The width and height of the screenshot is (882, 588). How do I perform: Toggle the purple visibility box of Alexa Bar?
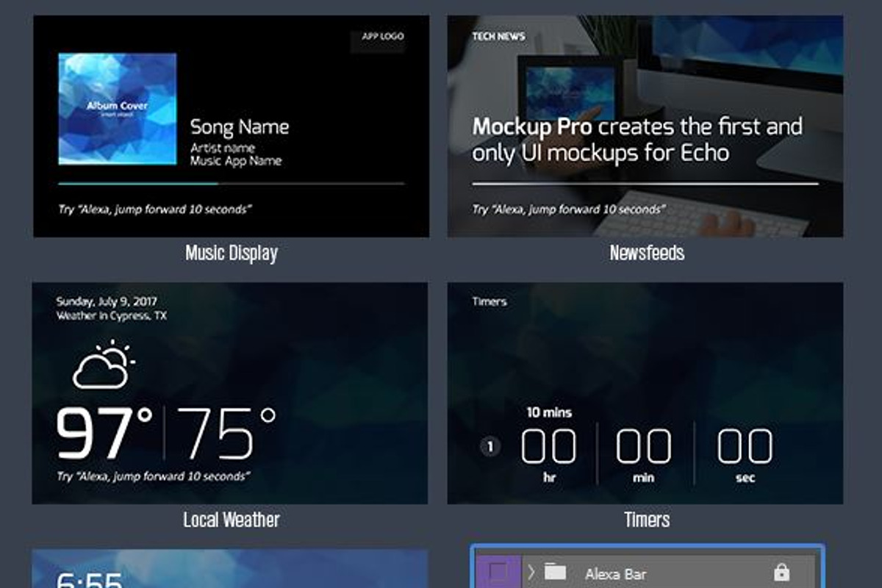pyautogui.click(x=497, y=572)
